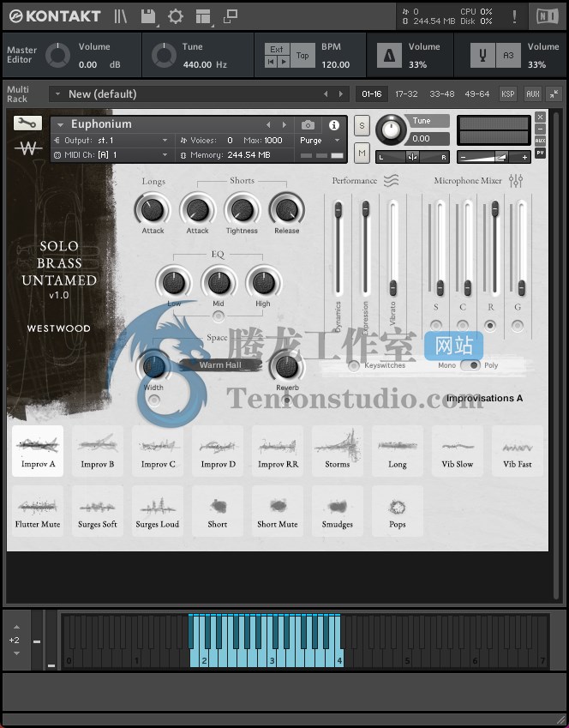Select the Smudges articulation
This screenshot has width=569, height=728.
pyautogui.click(x=338, y=511)
